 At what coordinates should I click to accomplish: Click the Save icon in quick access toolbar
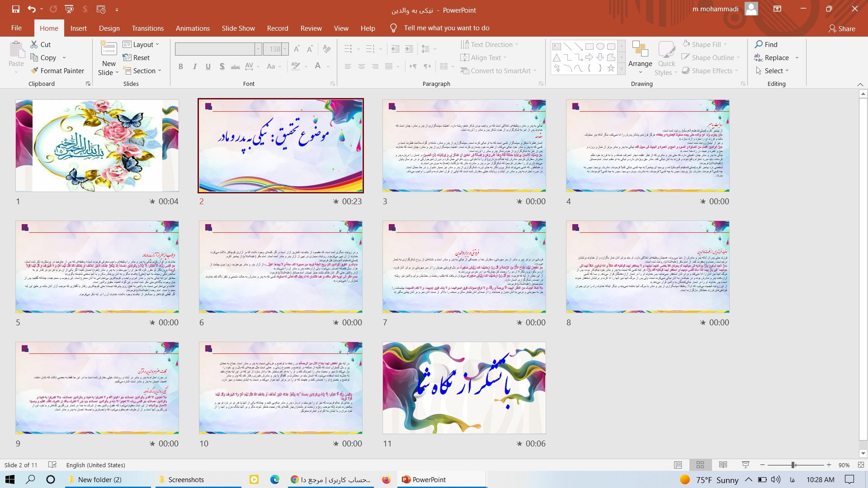15,9
